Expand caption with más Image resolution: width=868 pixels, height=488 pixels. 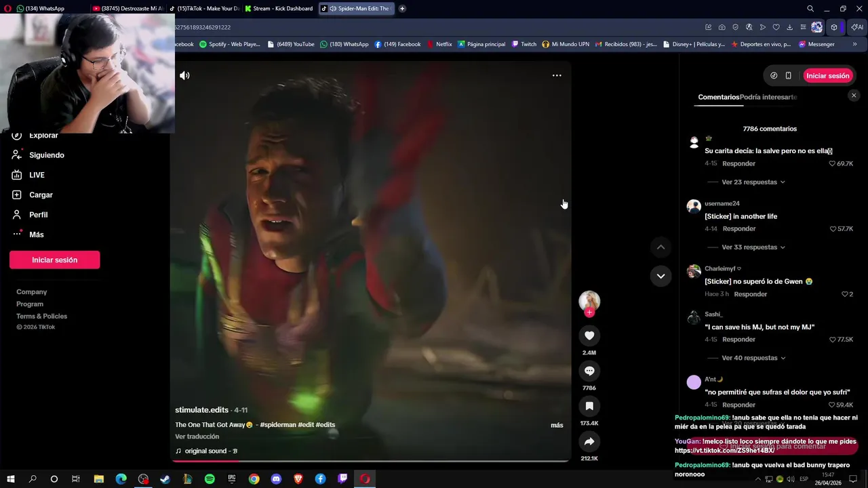click(557, 425)
